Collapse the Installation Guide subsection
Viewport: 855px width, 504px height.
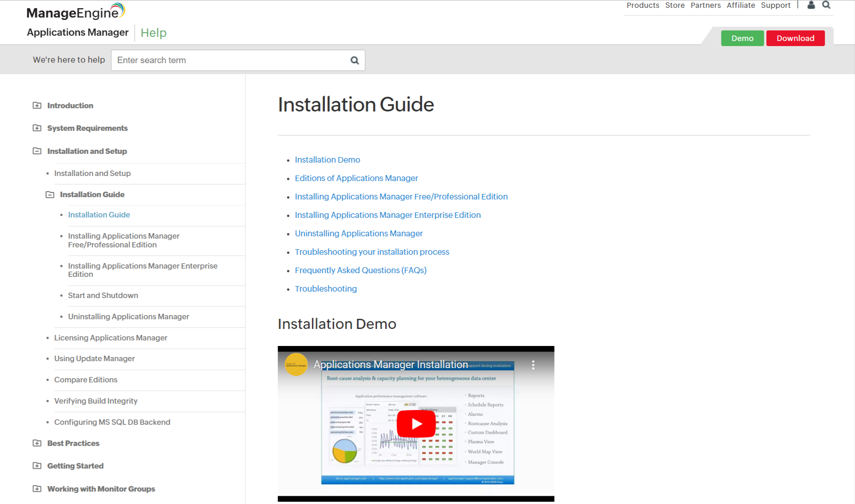coord(50,194)
